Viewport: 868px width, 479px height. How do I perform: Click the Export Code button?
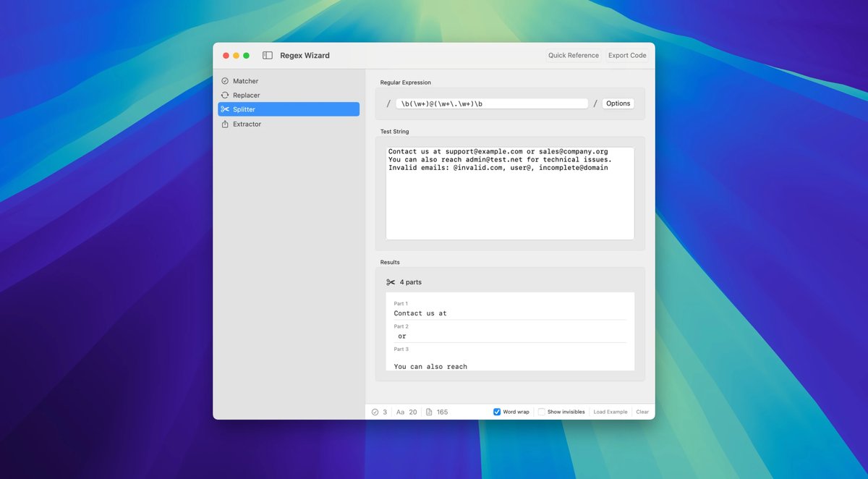[626, 55]
